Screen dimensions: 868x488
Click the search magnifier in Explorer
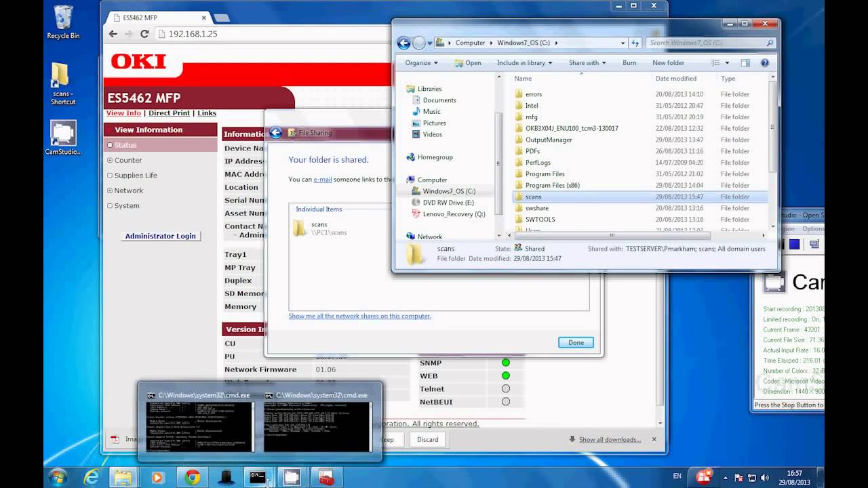[x=770, y=43]
